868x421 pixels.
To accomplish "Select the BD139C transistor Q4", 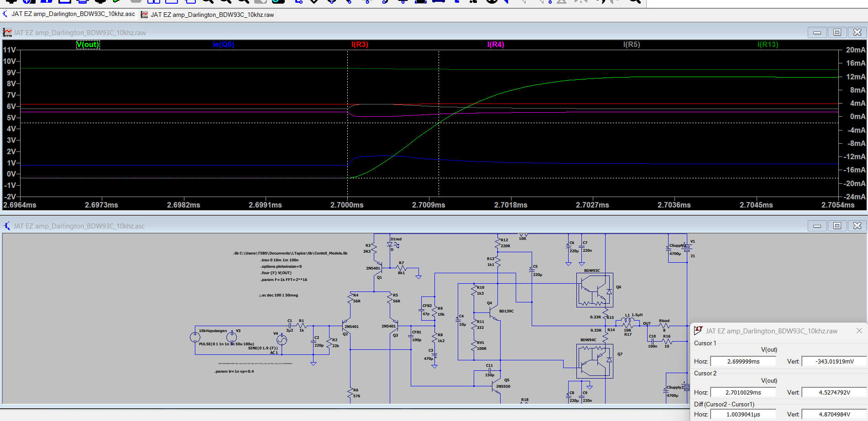I will point(493,313).
